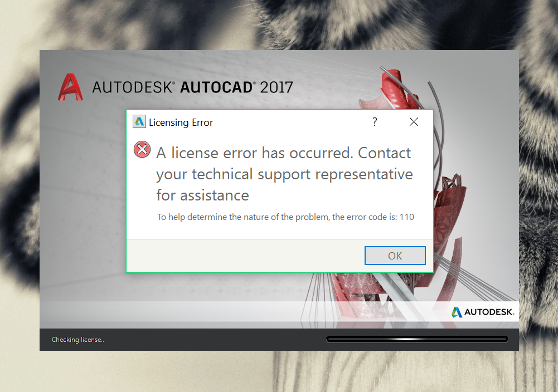Click "A license error has occurred" heading text
This screenshot has height=392, width=558.
(x=254, y=153)
